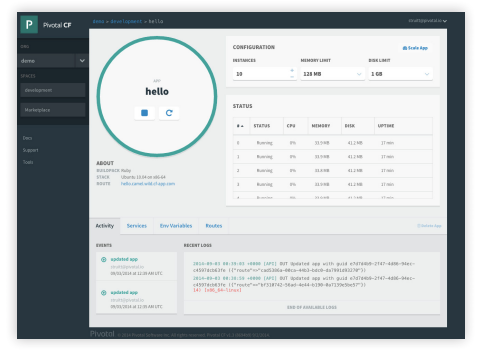497x361 pixels.
Task: Click the hello app name in the circle
Action: (x=157, y=92)
